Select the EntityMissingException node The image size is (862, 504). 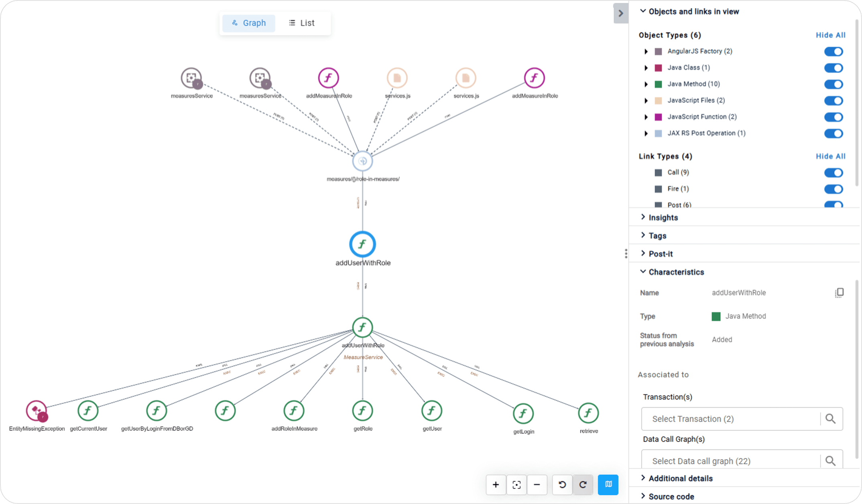click(36, 411)
